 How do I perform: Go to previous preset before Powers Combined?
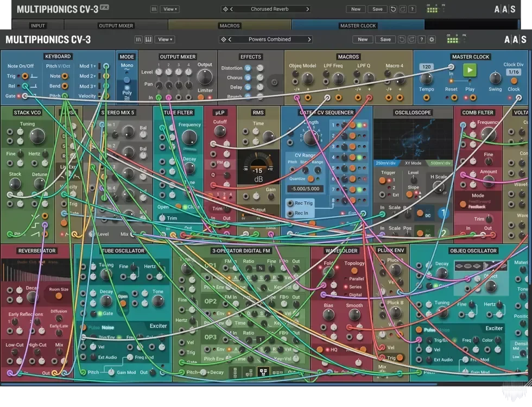230,40
